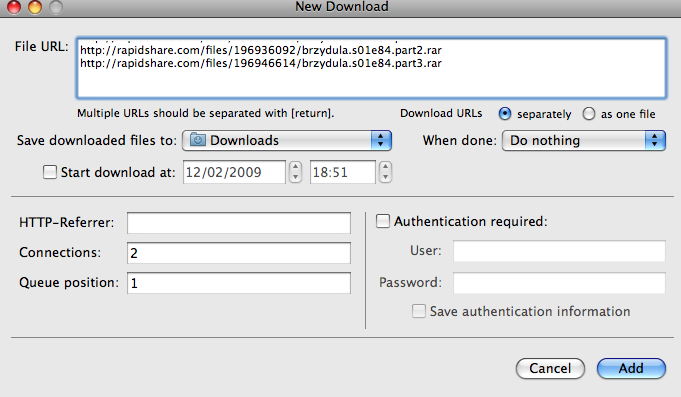Screen dimensions: 681x397
Task: Click the Cancel button
Action: (x=550, y=368)
